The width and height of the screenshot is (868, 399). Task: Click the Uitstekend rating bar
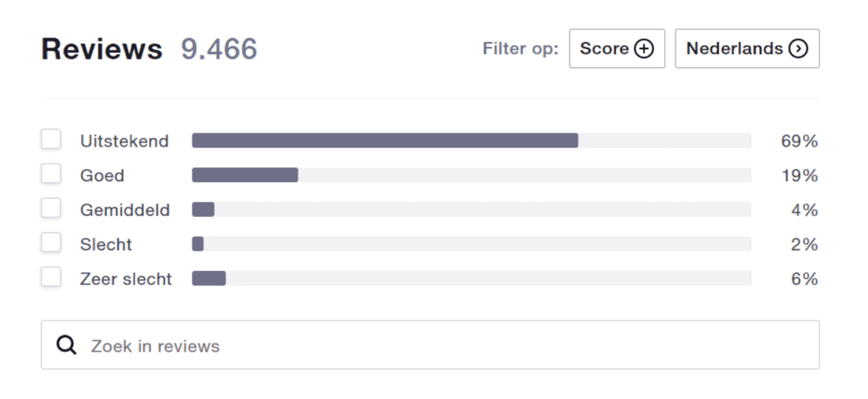coord(472,140)
